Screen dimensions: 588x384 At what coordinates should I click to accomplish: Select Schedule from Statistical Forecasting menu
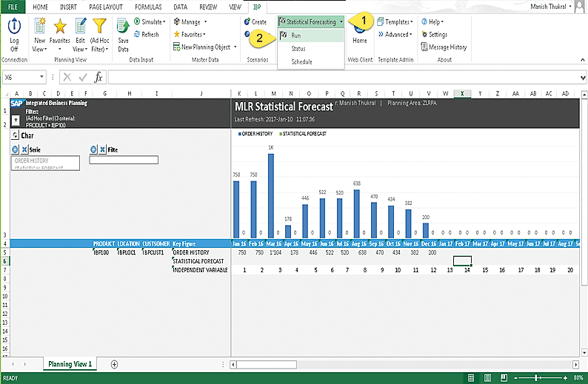tap(311, 61)
